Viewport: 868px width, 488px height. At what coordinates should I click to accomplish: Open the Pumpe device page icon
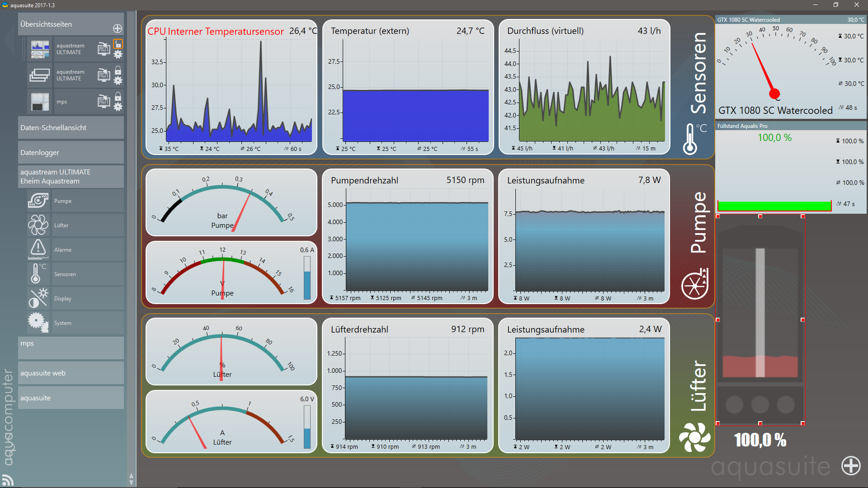tap(38, 201)
